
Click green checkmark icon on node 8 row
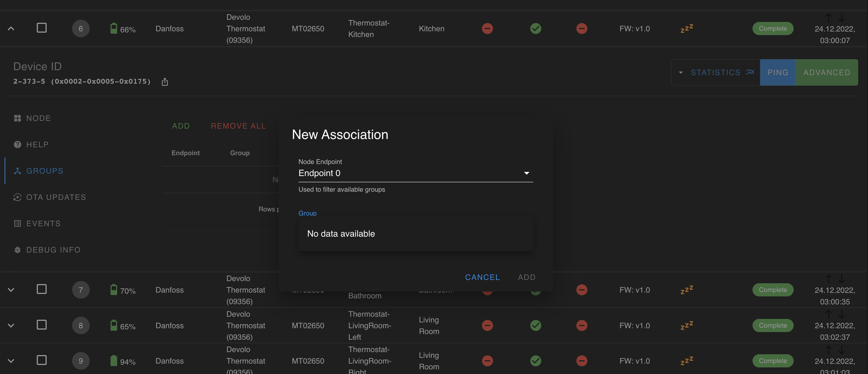point(536,325)
